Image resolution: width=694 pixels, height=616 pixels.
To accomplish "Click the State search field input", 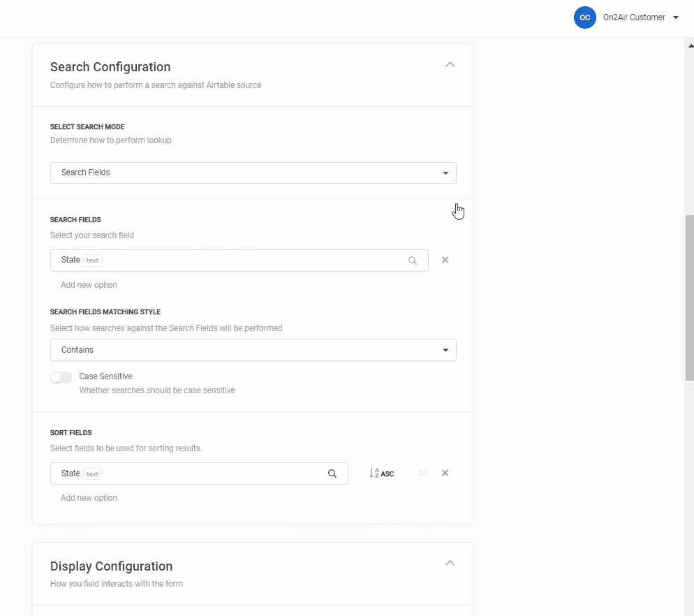I will point(230,261).
